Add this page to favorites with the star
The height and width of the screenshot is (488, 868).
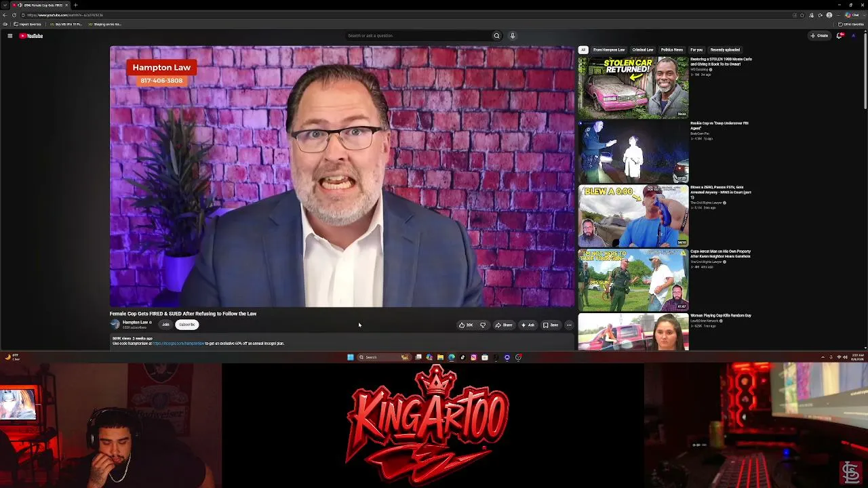coord(802,15)
